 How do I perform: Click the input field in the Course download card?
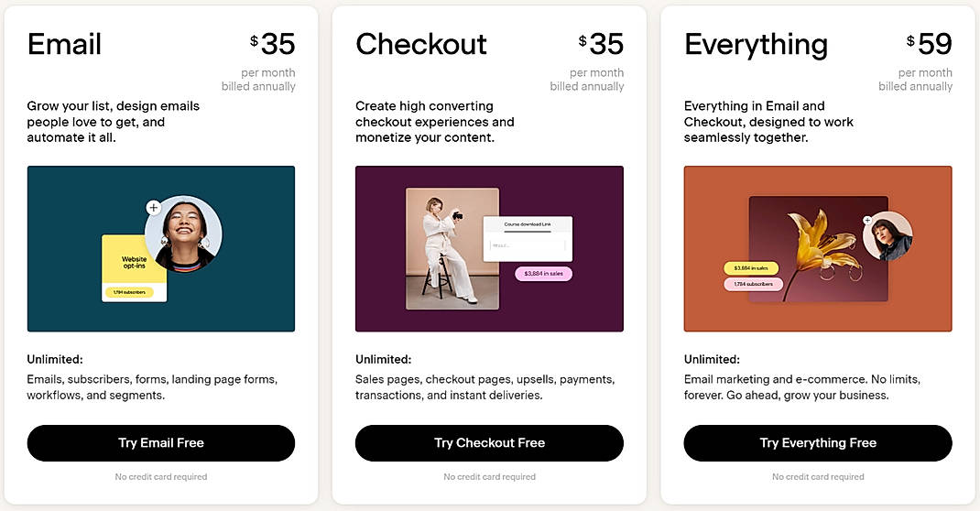pos(526,245)
